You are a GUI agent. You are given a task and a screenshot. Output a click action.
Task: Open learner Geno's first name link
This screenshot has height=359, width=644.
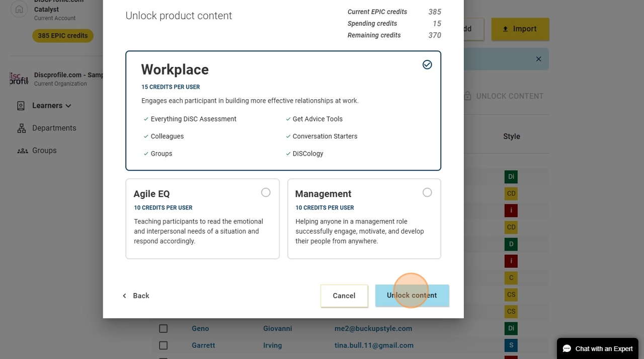[200, 328]
